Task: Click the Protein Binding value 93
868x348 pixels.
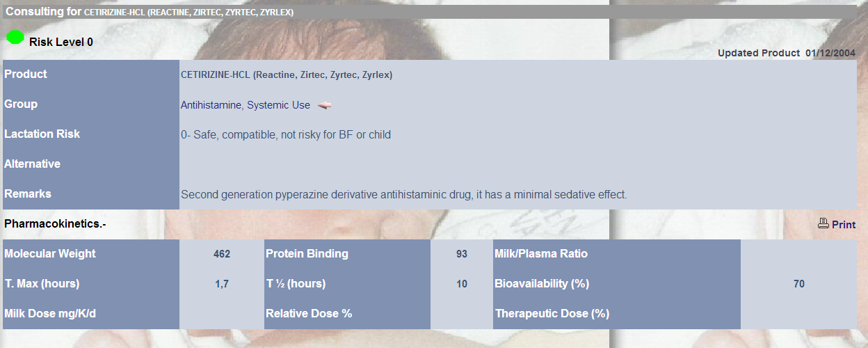Action: point(462,254)
